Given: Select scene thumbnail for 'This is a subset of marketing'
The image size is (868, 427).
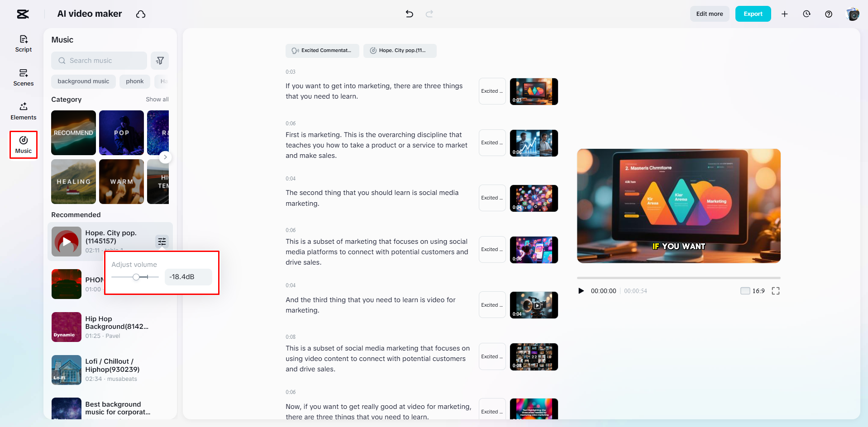Looking at the screenshot, I should pyautogui.click(x=534, y=250).
